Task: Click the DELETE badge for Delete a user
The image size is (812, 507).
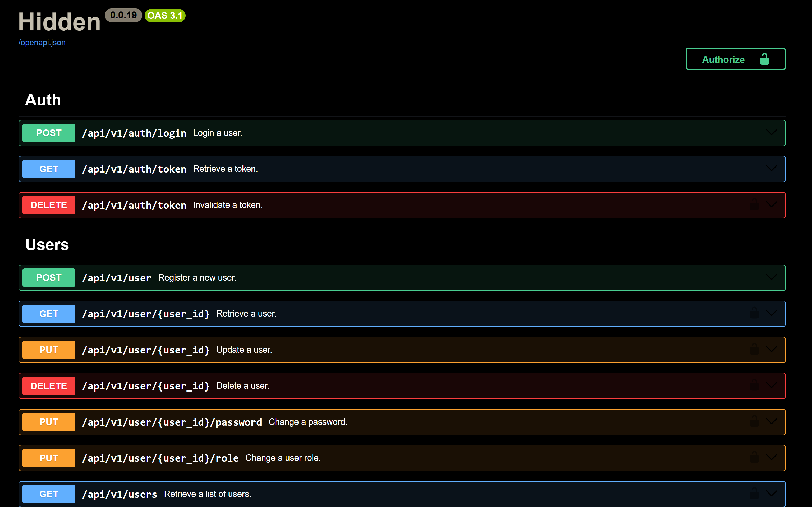Action: click(x=49, y=386)
